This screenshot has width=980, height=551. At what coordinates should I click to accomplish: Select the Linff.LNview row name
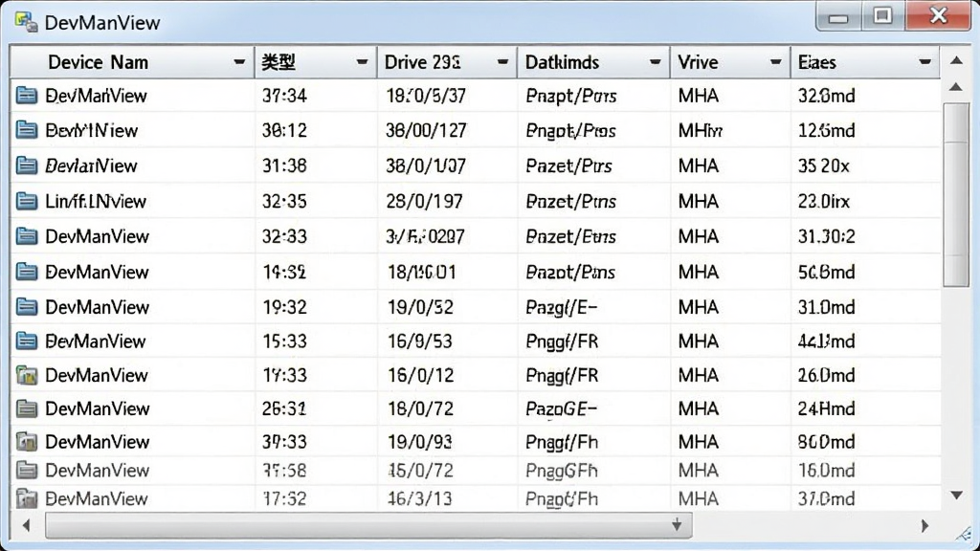point(96,201)
